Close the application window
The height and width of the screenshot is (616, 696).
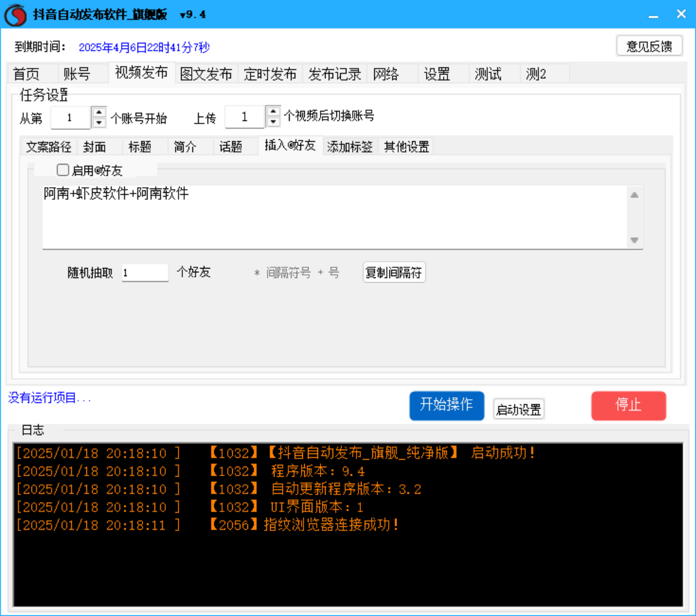681,15
